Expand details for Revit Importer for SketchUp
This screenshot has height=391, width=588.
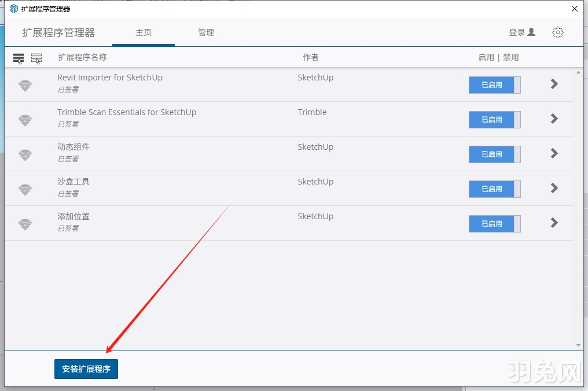coord(554,84)
